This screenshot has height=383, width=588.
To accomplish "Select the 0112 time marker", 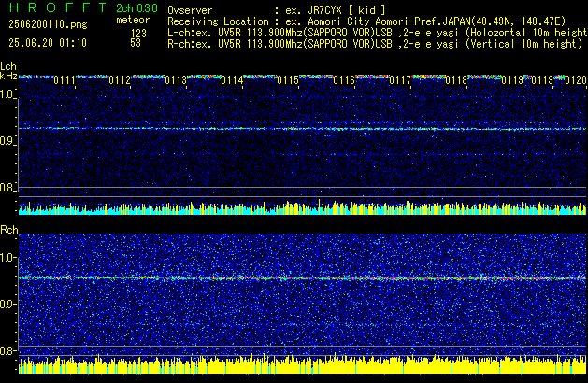I will pos(120,80).
